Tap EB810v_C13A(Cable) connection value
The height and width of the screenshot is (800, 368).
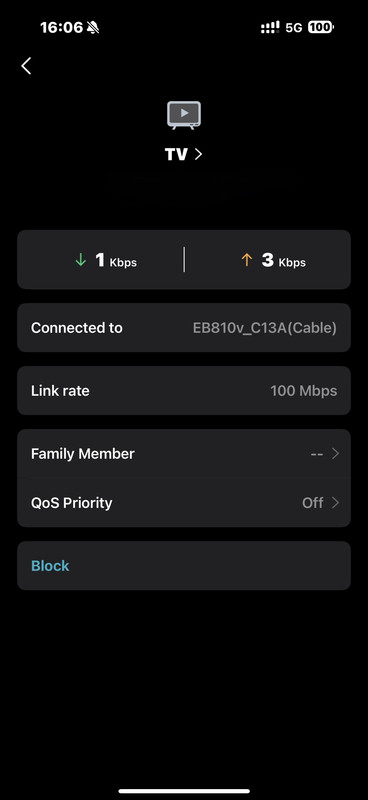264,328
